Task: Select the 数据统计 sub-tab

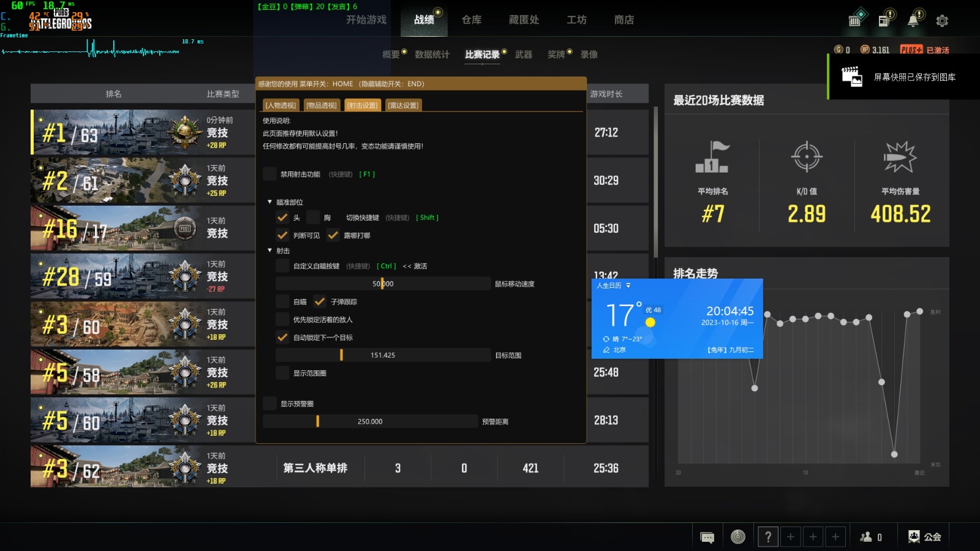Action: (x=432, y=54)
